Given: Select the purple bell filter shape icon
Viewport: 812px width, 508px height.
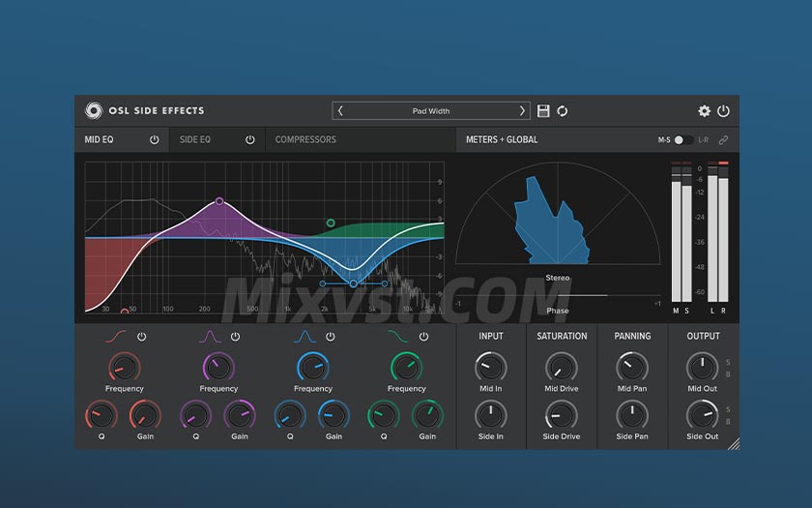Looking at the screenshot, I should [210, 337].
